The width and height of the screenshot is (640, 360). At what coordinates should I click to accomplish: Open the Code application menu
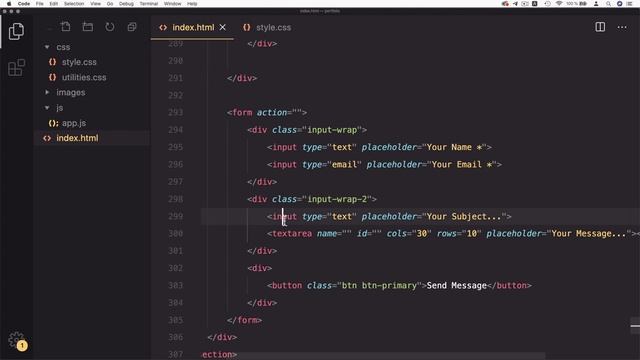(x=24, y=4)
